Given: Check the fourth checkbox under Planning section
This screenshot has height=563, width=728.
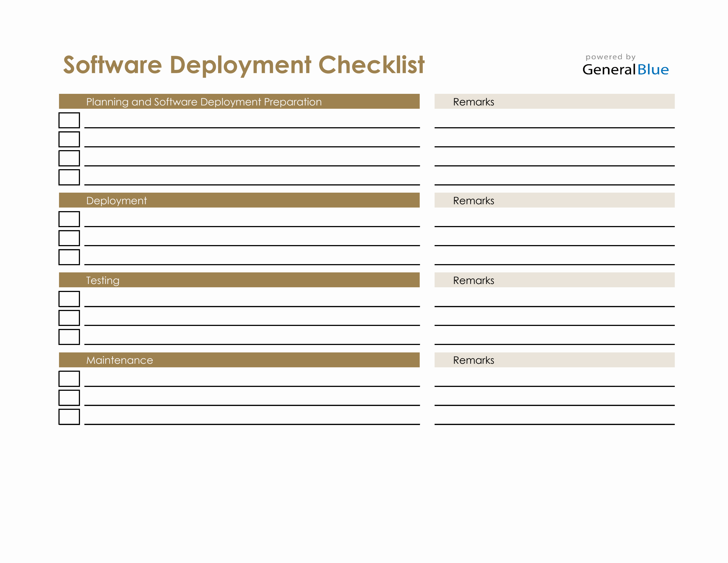Looking at the screenshot, I should pyautogui.click(x=69, y=177).
